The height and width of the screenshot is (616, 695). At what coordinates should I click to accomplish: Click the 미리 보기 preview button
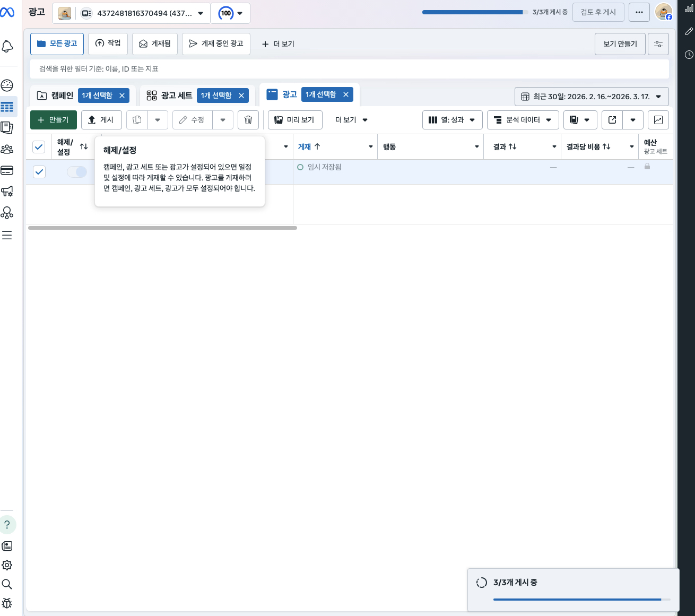[294, 120]
